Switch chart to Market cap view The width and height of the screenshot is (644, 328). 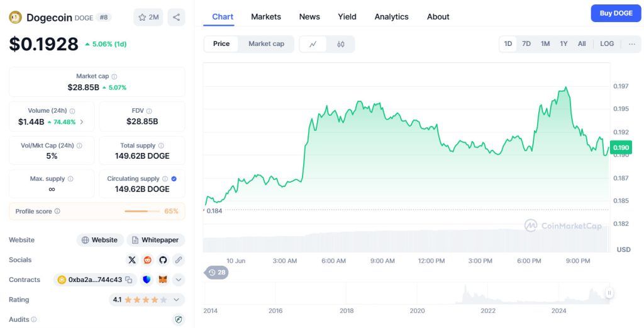(266, 43)
